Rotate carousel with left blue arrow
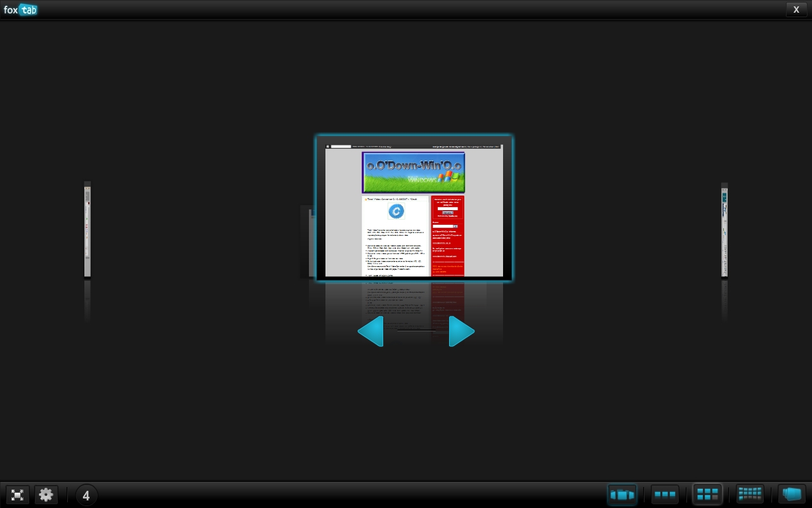 click(370, 331)
